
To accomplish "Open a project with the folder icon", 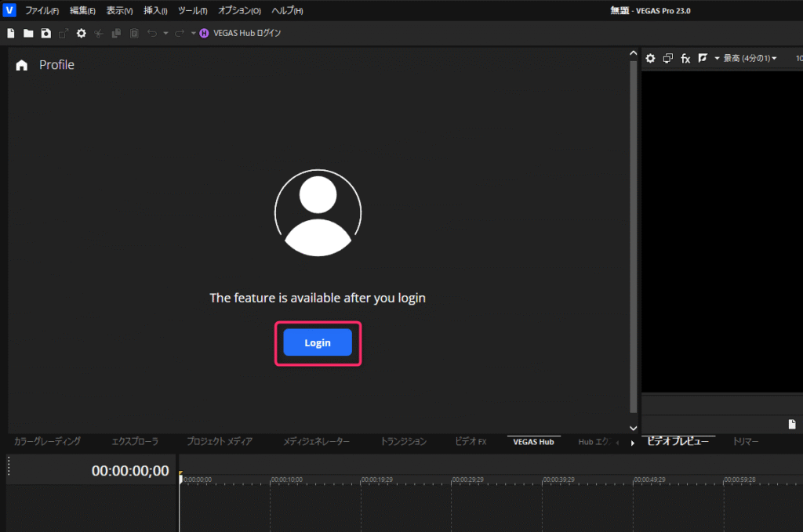I will coord(28,33).
